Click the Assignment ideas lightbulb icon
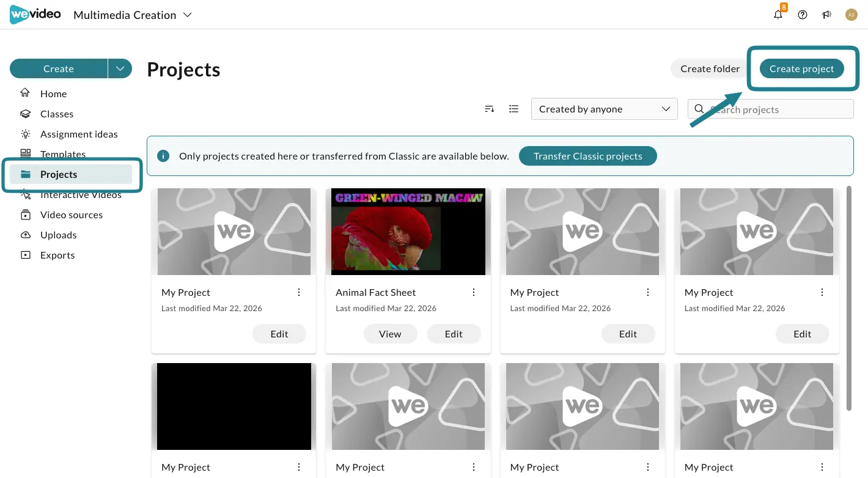Screen dimensions: 868x478 pos(25,134)
